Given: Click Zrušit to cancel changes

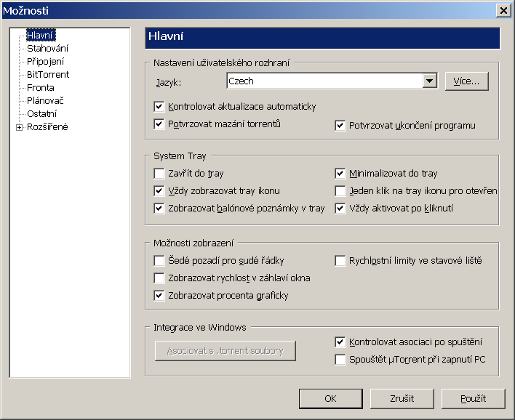Looking at the screenshot, I should point(402,398).
